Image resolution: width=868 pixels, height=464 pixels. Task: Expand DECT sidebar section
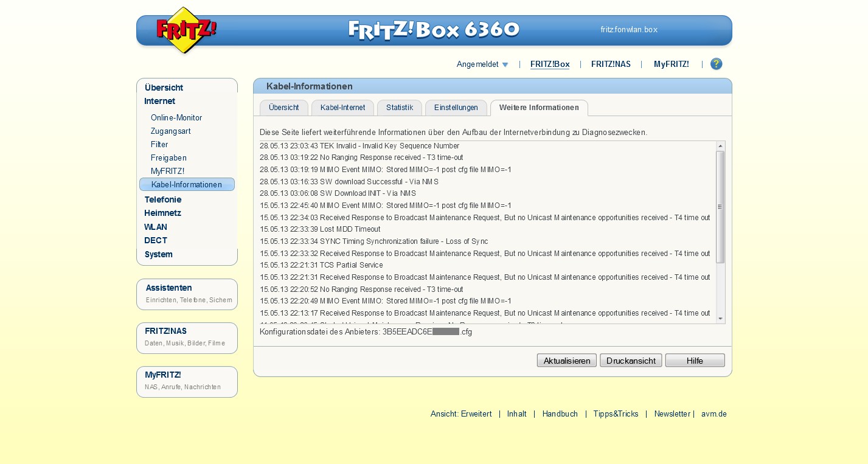(156, 240)
